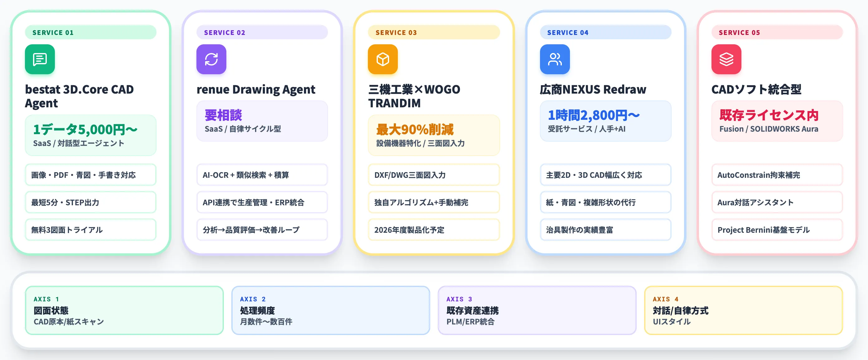Click the AXIS 4 対話/自律方式 card

743,310
